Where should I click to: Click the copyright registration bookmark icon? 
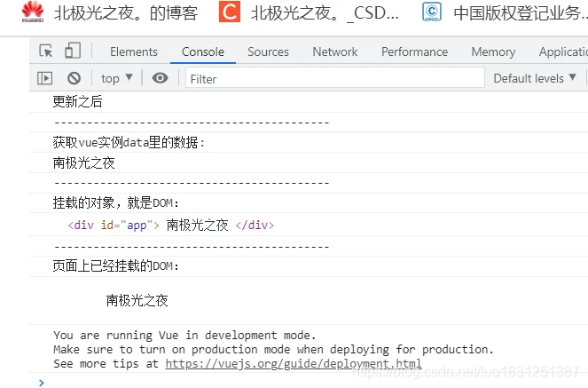tap(432, 12)
